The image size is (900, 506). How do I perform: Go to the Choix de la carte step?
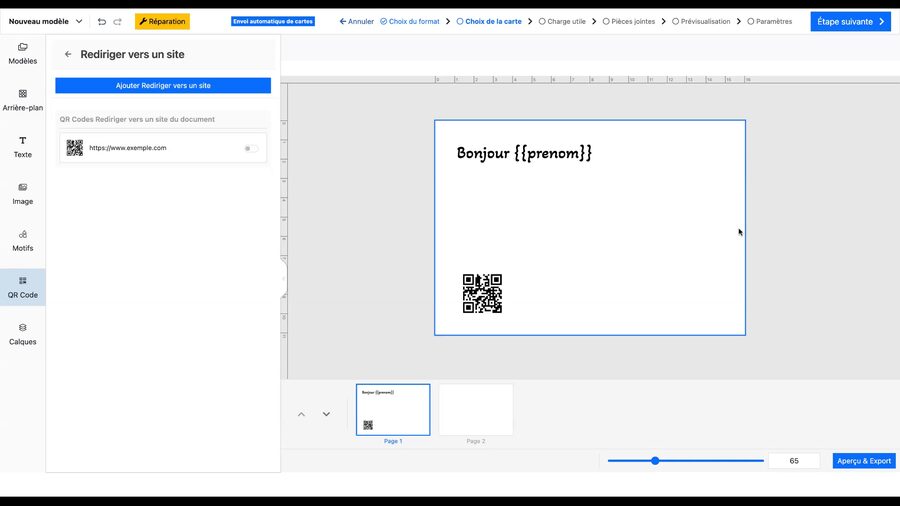point(489,21)
